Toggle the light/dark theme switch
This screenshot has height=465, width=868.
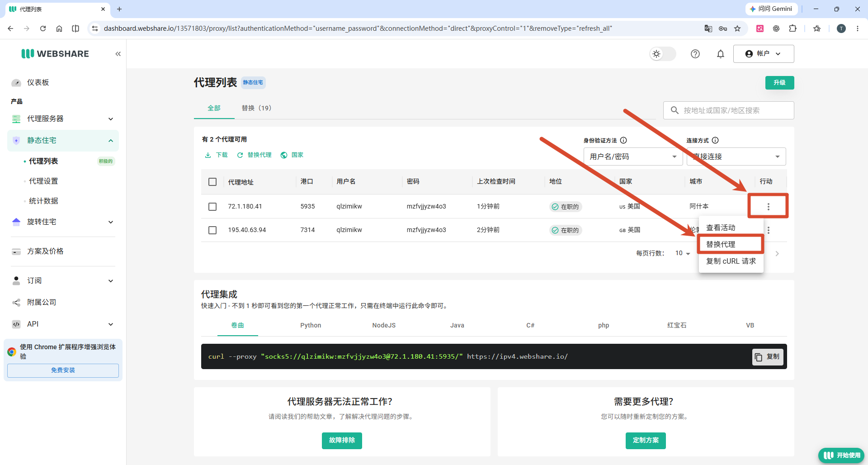(x=663, y=54)
